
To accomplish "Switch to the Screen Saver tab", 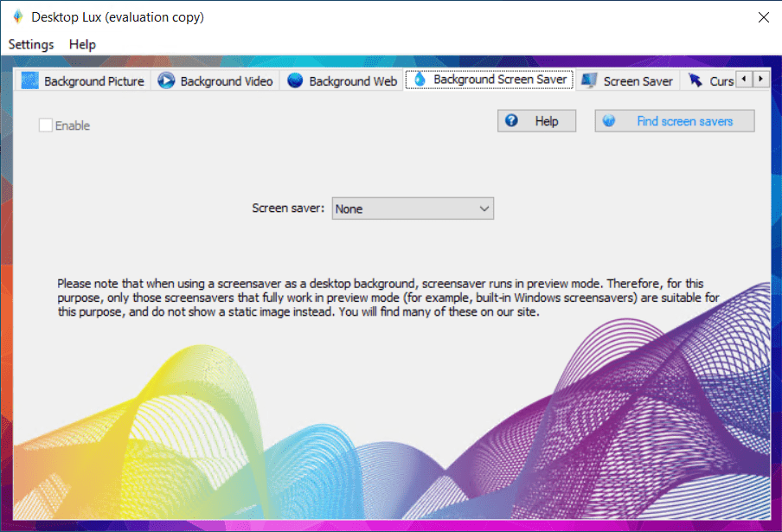I will tap(627, 80).
